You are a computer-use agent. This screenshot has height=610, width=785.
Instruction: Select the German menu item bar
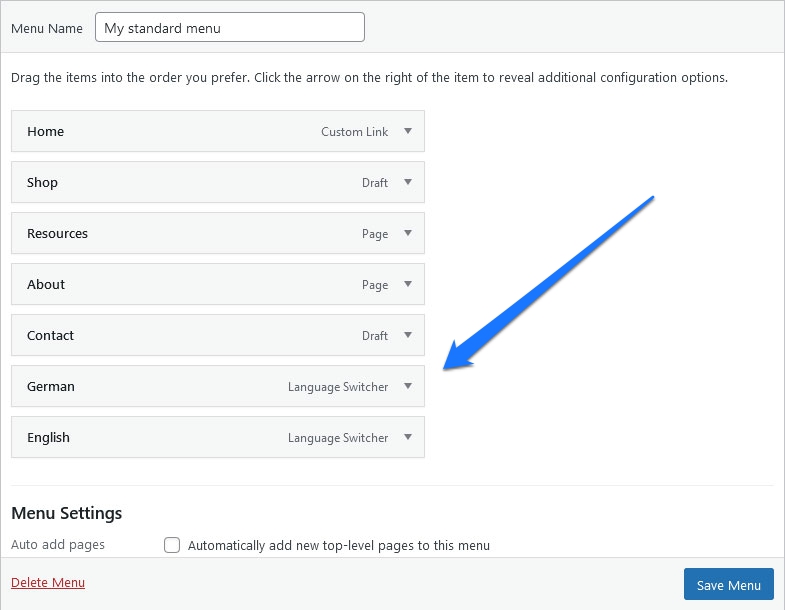(x=218, y=386)
